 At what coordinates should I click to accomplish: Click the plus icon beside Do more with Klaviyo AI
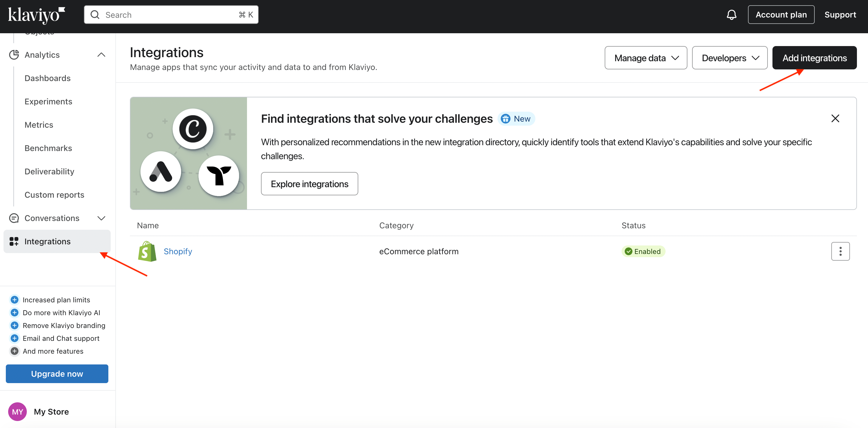coord(15,312)
